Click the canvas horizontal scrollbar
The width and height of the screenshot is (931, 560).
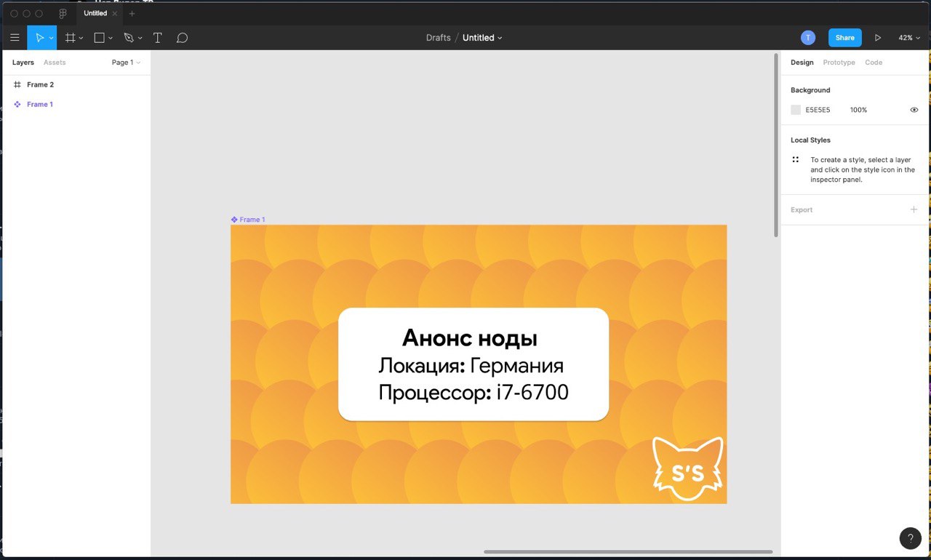click(628, 552)
